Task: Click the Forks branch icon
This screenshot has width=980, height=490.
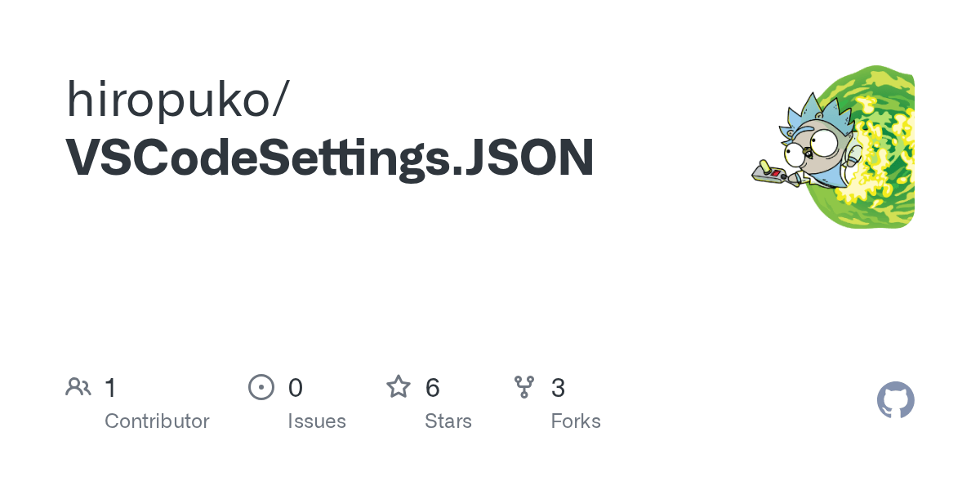Action: point(524,387)
